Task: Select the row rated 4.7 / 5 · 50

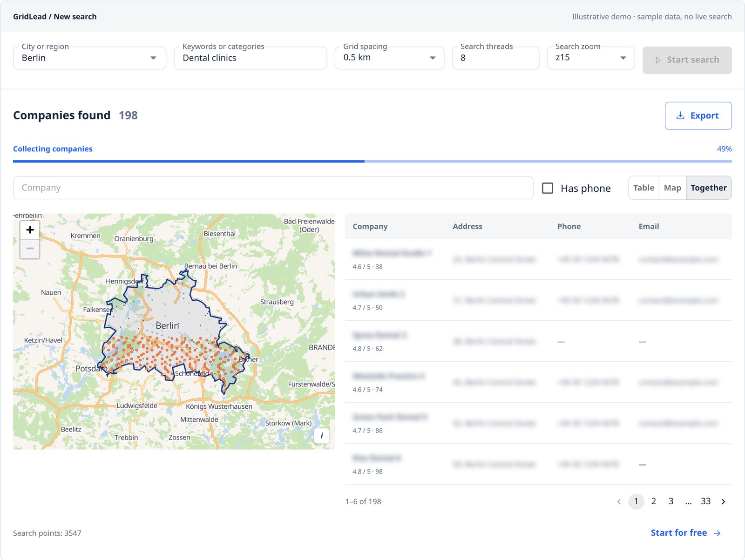Action: click(538, 300)
